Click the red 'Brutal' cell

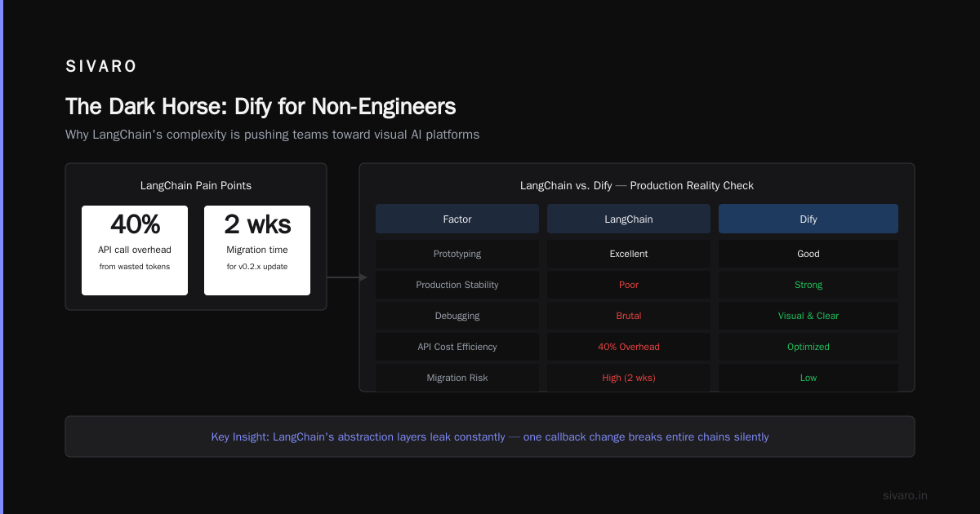(x=629, y=316)
